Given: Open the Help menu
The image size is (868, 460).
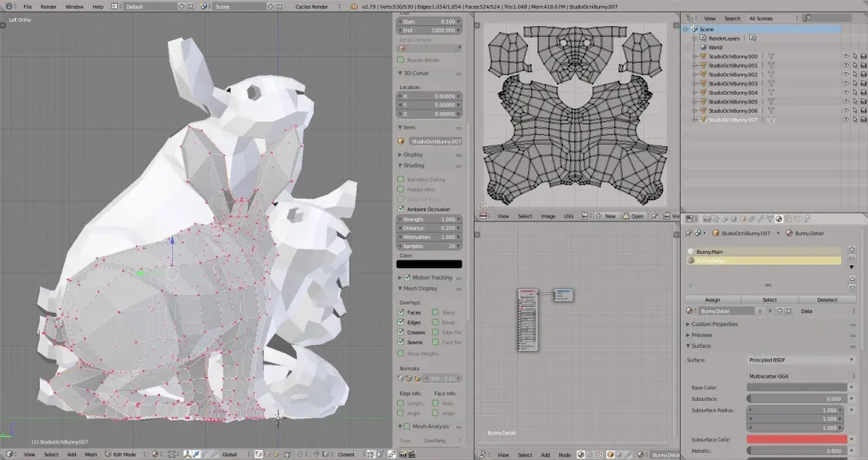Looking at the screenshot, I should coord(98,7).
